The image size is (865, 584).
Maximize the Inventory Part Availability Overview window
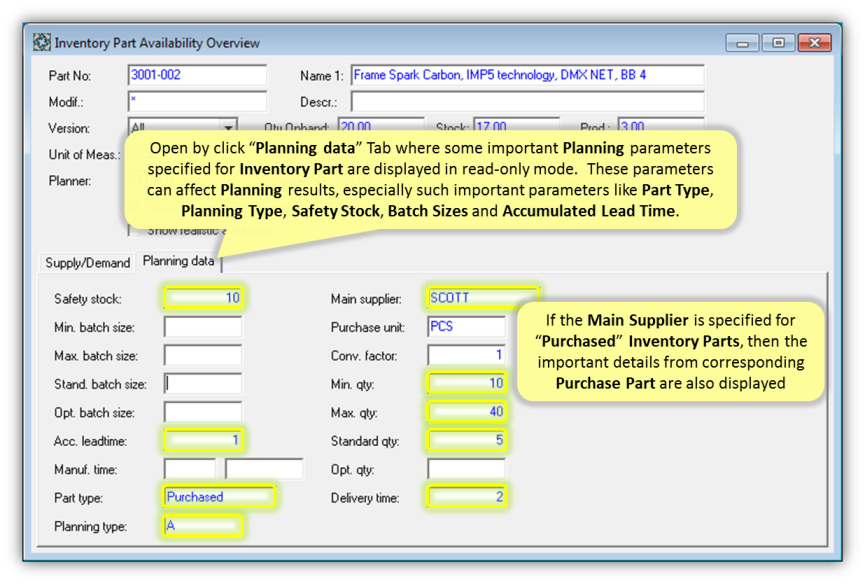778,42
